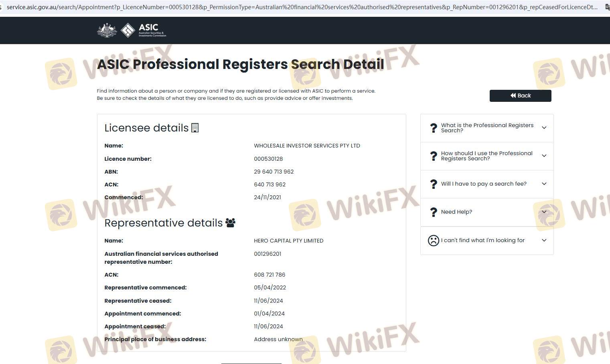610x364 pixels.
Task: Select appointment commenced date '01/04/2024'
Action: click(269, 314)
